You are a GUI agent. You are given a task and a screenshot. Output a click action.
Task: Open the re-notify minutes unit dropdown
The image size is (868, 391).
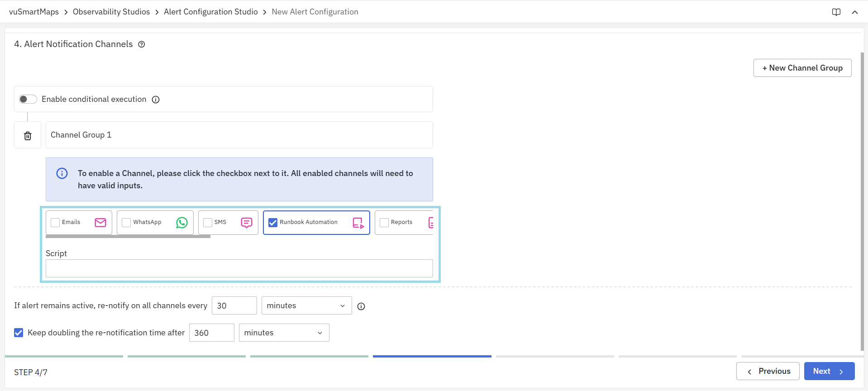(306, 305)
